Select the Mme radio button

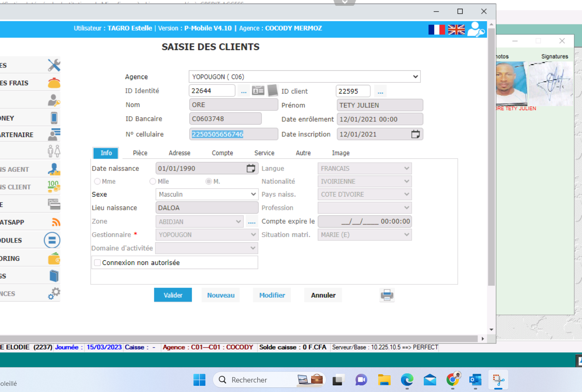coord(97,181)
